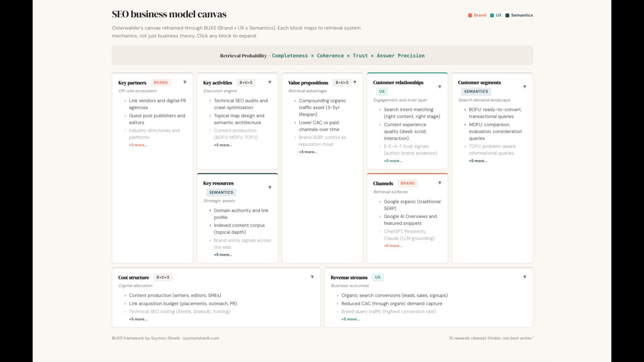Show 5 more Revenue streams items
The height and width of the screenshot is (362, 644).
350,319
